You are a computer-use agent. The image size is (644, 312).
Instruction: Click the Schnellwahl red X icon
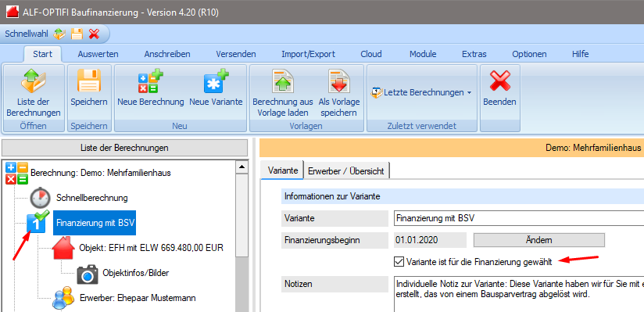point(94,34)
